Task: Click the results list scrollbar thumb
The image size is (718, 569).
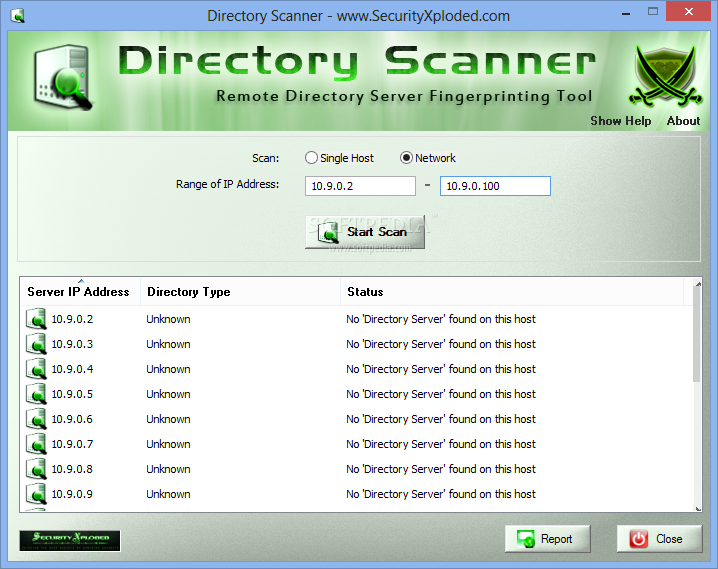Action: (697, 336)
